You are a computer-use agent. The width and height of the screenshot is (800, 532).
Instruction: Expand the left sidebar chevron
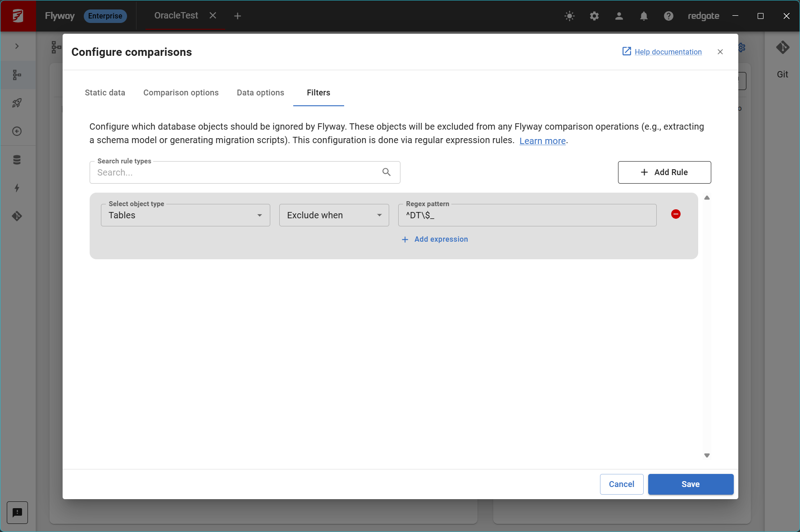[x=17, y=46]
